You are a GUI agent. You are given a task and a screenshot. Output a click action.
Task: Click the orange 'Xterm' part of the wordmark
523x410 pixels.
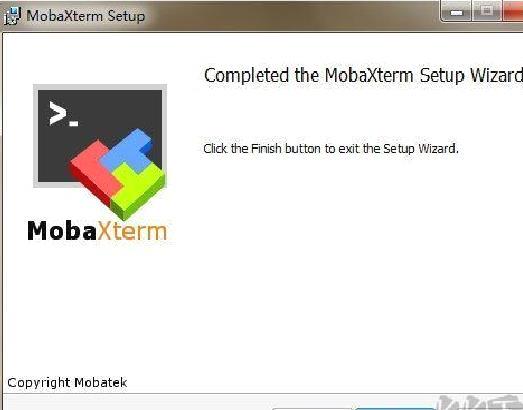[132, 231]
